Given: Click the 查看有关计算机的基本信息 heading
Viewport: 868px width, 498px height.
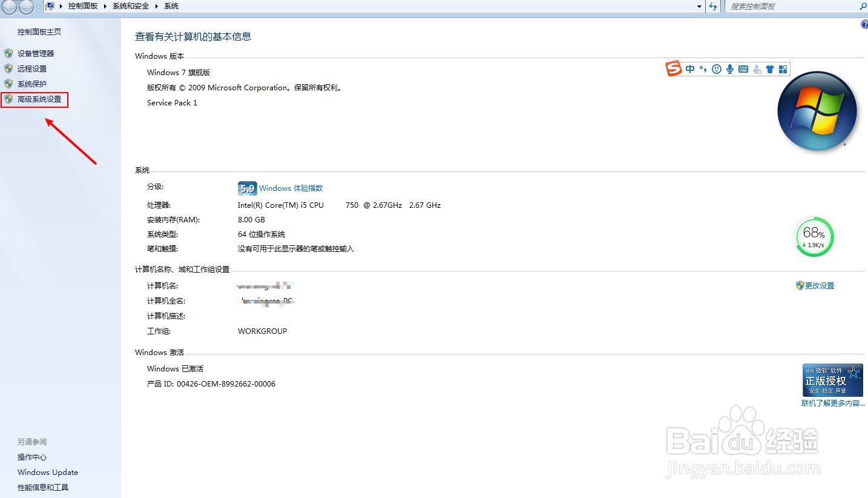Looking at the screenshot, I should tap(193, 36).
